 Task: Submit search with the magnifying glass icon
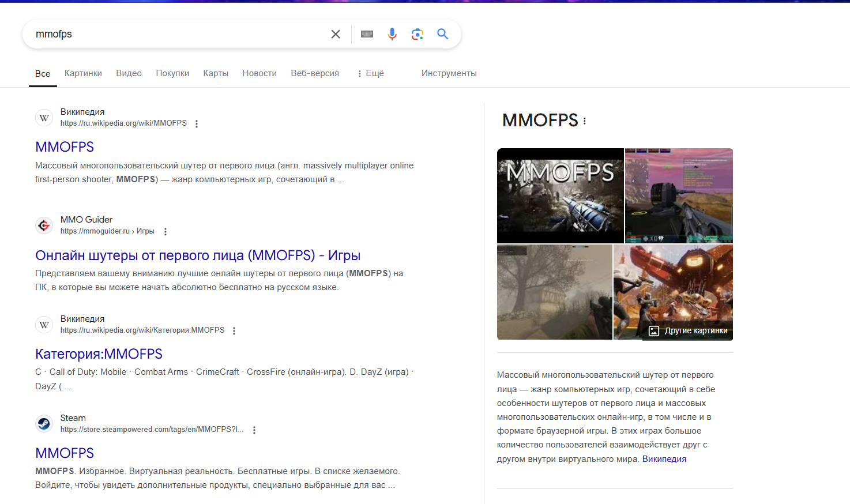(x=443, y=34)
